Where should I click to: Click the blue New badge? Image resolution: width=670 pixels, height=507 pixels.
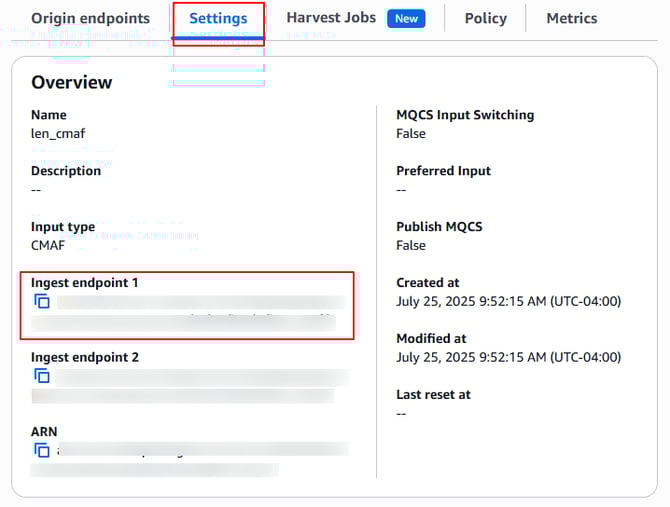point(407,18)
